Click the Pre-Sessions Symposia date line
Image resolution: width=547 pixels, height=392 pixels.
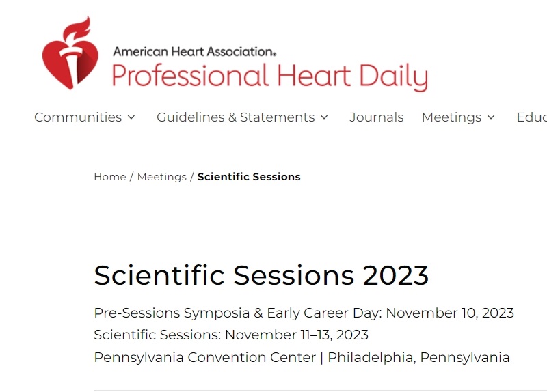click(x=304, y=313)
